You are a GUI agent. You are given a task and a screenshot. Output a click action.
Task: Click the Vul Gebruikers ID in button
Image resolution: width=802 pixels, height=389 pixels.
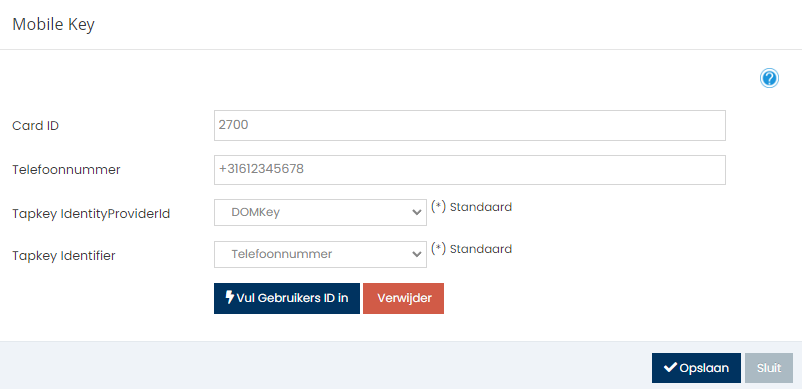click(287, 299)
